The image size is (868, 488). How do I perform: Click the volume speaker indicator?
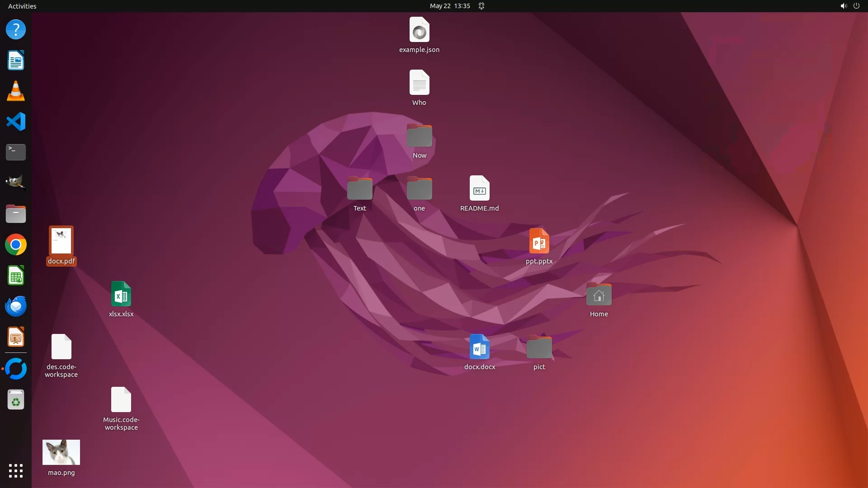843,6
